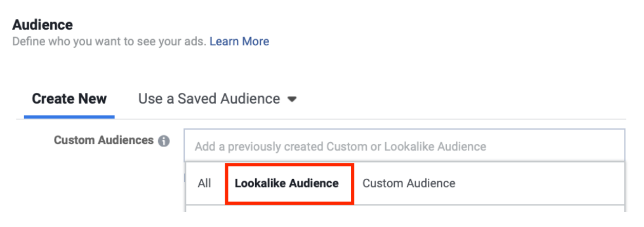Click the arrow beside Use a Saved Audience
Viewport: 644px width, 227px height.
[292, 100]
